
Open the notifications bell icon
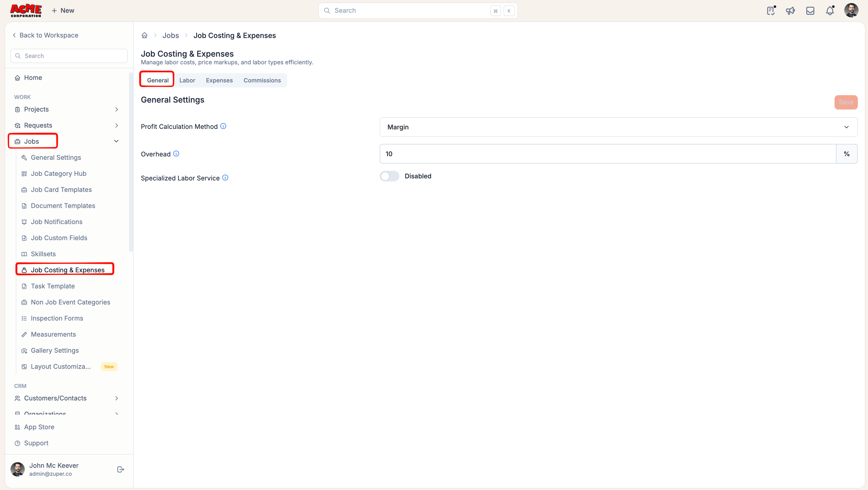pyautogui.click(x=829, y=11)
